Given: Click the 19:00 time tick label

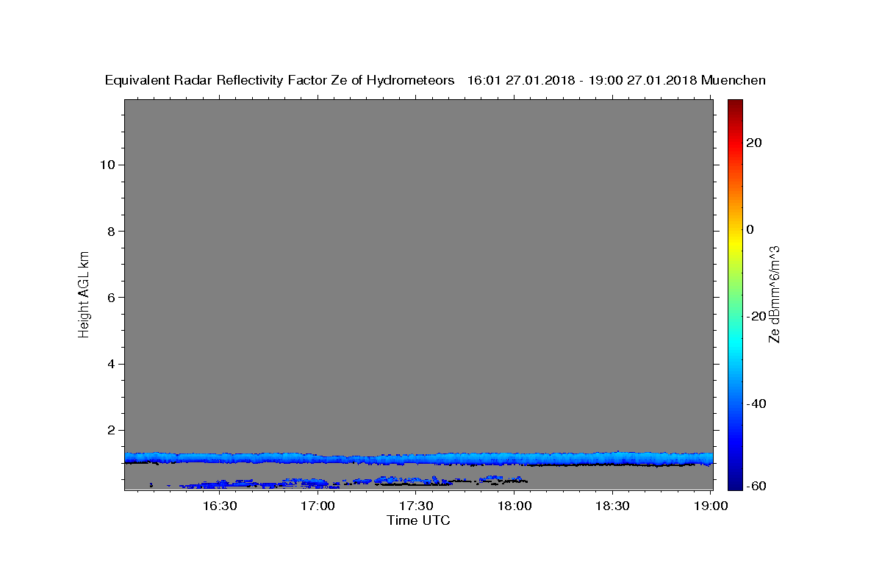Looking at the screenshot, I should 711,506.
